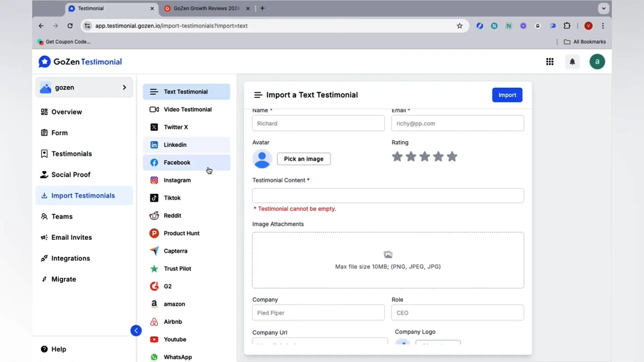Expand the notifications bell dropdown
The image size is (644, 362).
point(572,62)
